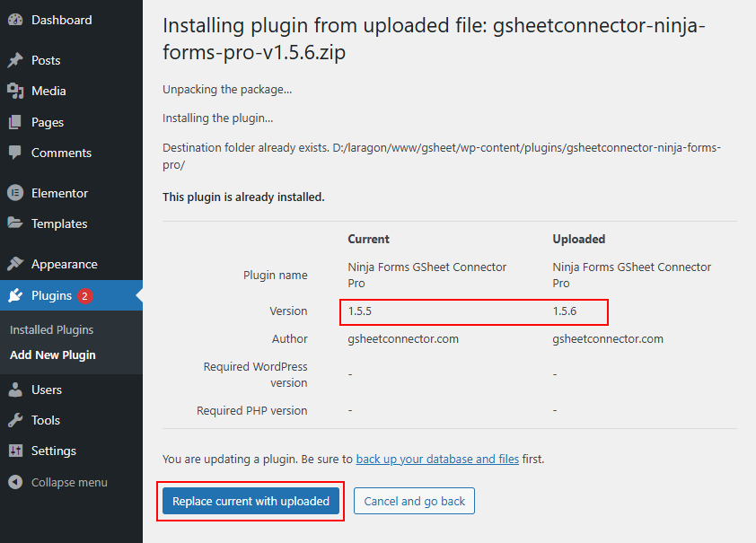This screenshot has width=756, height=543.
Task: Click the Media library icon
Action: (15, 91)
